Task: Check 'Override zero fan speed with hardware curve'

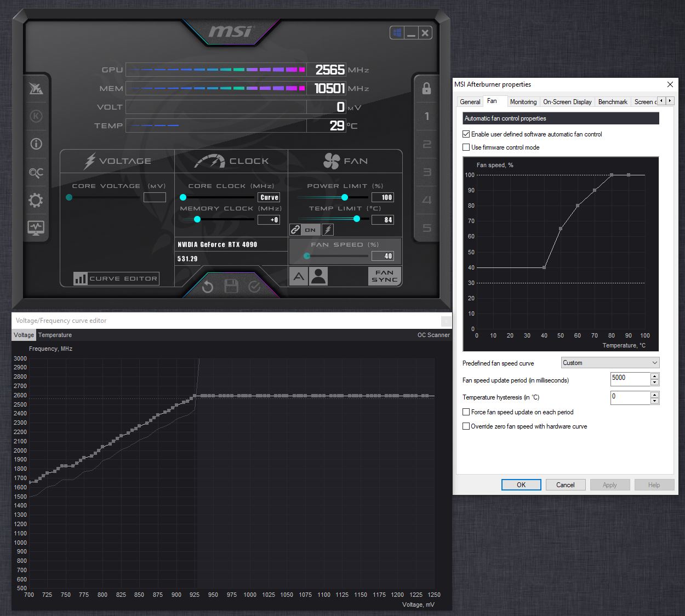Action: tap(466, 426)
